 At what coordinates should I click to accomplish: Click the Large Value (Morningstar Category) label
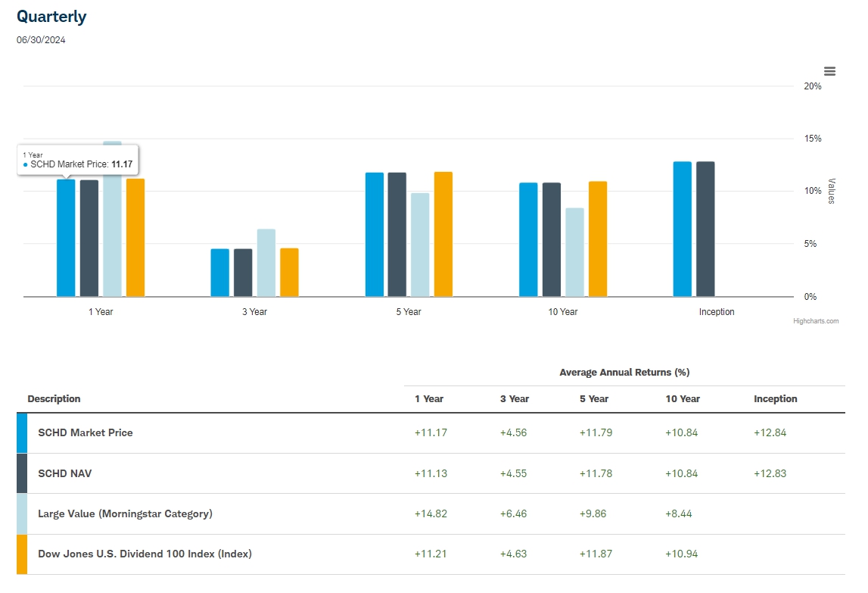125,513
